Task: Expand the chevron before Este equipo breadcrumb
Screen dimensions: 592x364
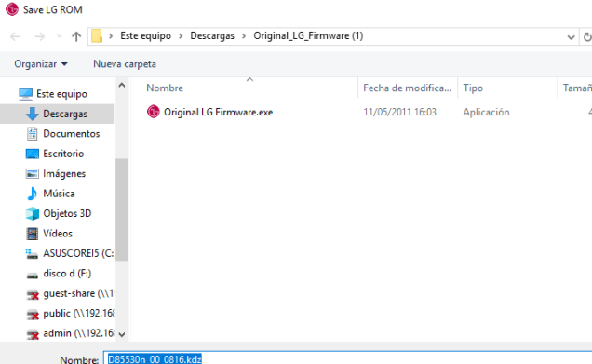Action: click(111, 36)
